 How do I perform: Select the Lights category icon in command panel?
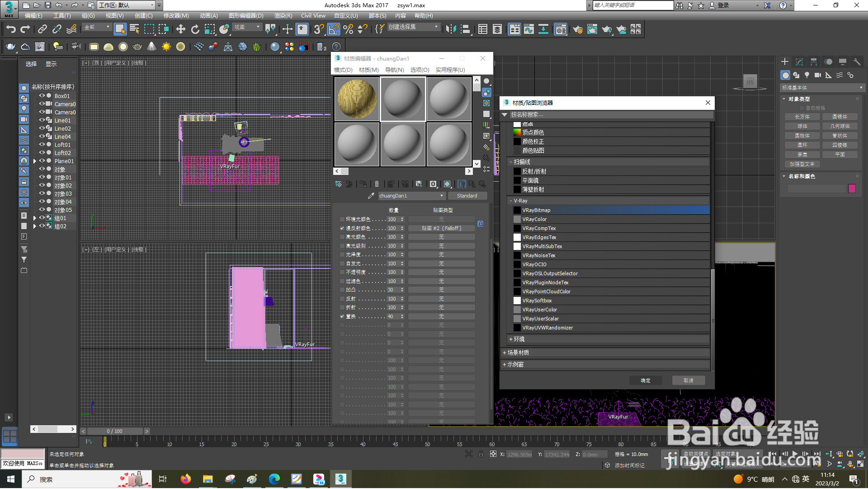coord(807,75)
